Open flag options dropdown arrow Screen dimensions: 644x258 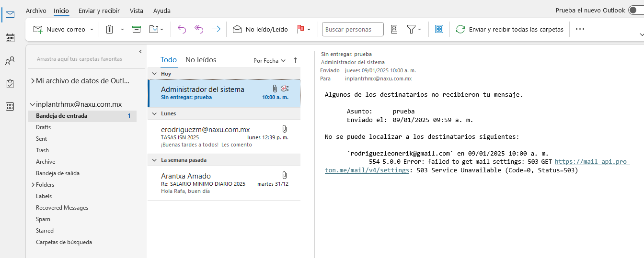pos(309,29)
